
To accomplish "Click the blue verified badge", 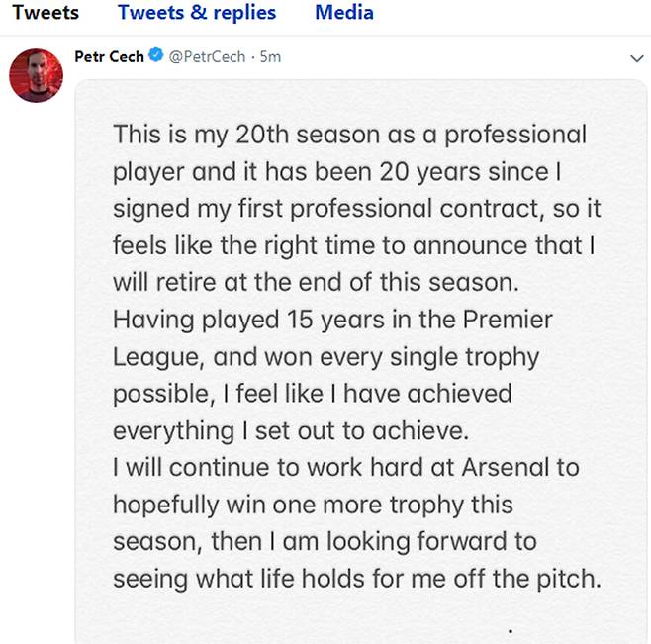I will (x=156, y=57).
